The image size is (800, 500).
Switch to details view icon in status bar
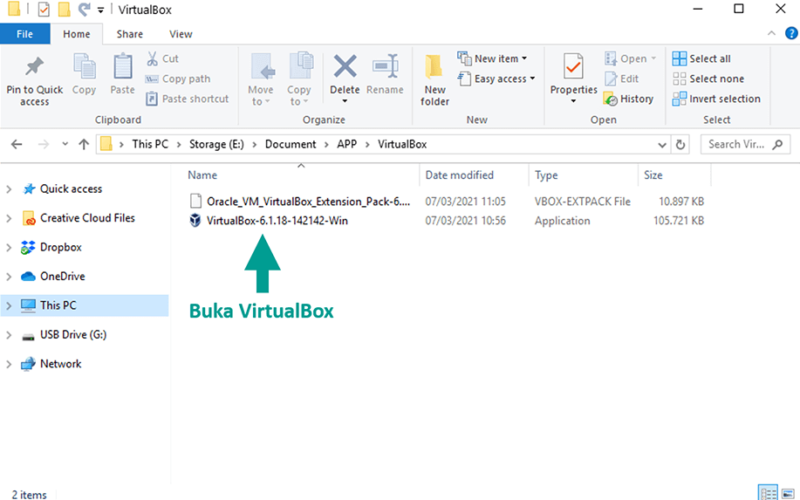pyautogui.click(x=768, y=493)
